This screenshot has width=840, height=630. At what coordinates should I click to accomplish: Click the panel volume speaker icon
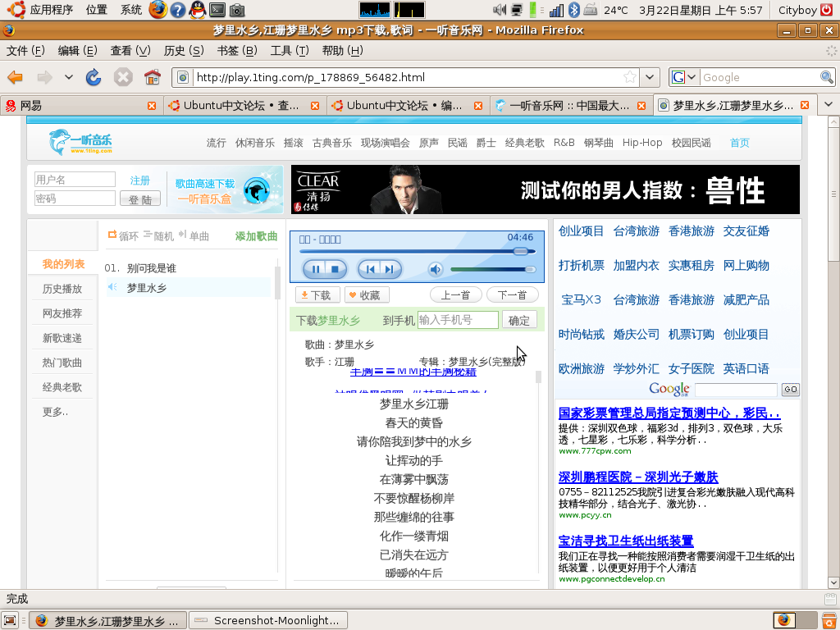[500, 10]
